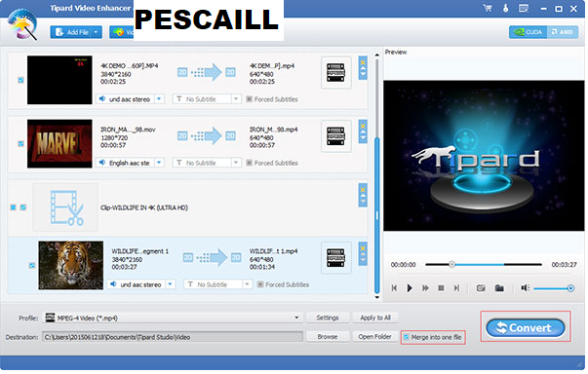This screenshot has width=588, height=374.
Task: Click the register key icon in title bar
Action: click(505, 8)
